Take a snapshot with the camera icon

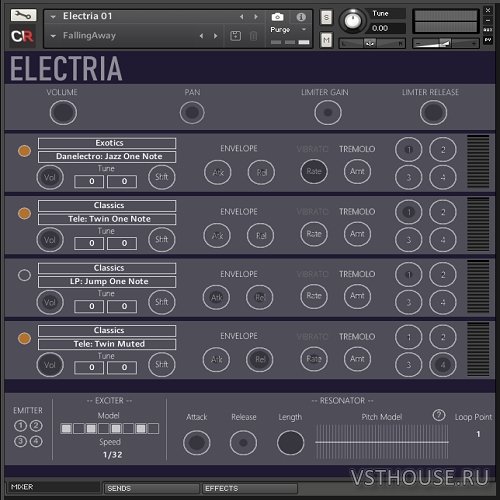277,17
